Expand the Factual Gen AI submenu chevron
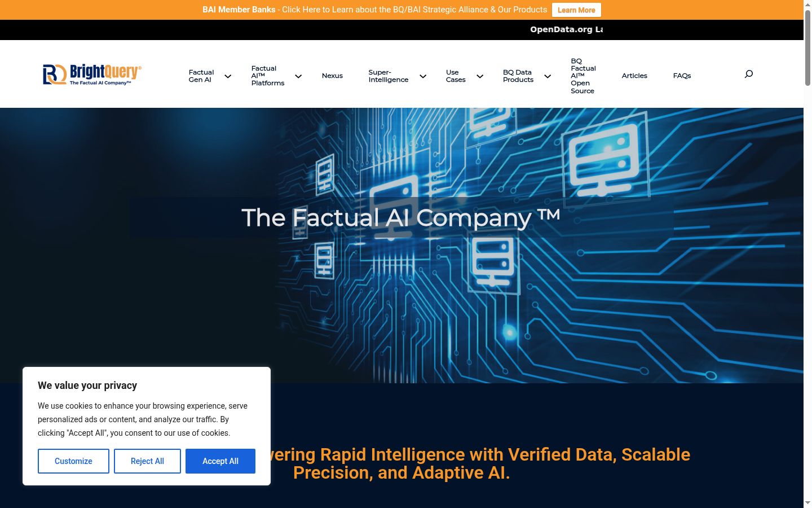 click(x=228, y=76)
